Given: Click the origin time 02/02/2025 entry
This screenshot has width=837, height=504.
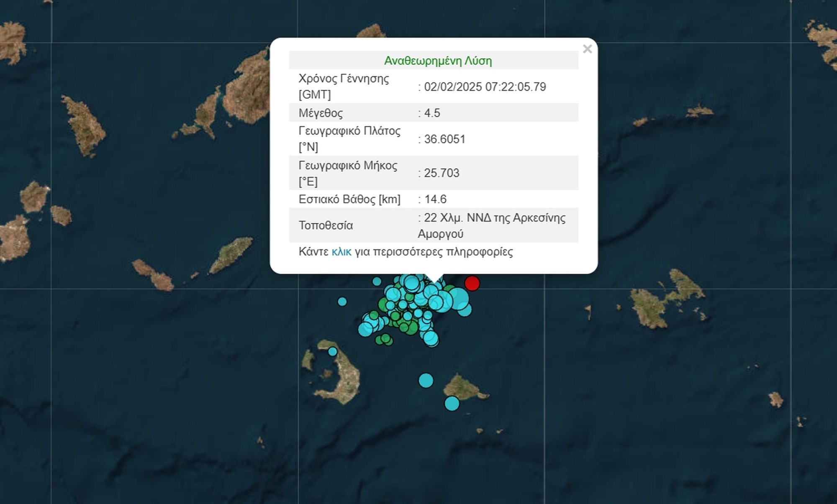Looking at the screenshot, I should pyautogui.click(x=481, y=88).
